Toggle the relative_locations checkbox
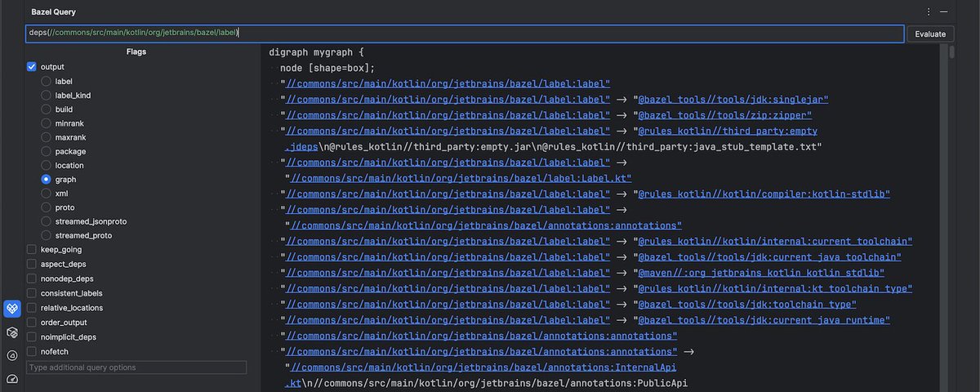980x392 pixels. coord(32,308)
